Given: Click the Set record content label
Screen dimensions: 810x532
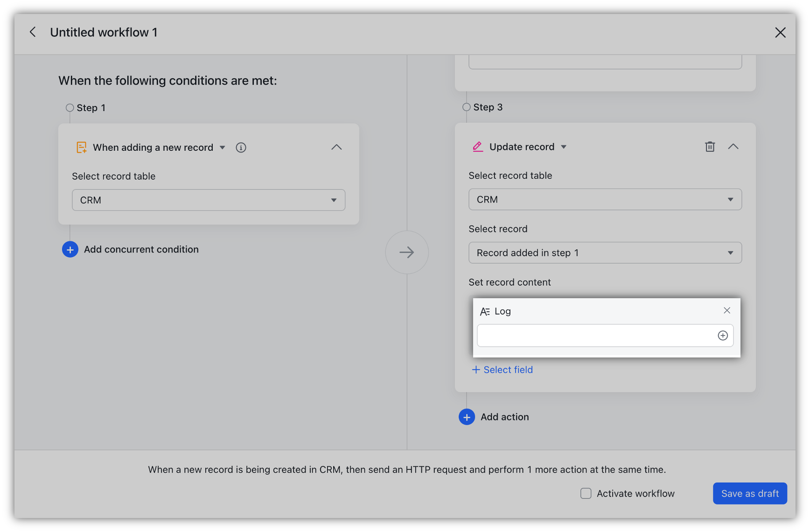Looking at the screenshot, I should [510, 282].
